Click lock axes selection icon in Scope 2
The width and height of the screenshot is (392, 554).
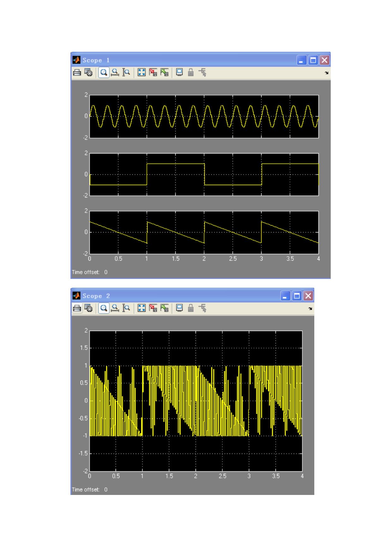pyautogui.click(x=191, y=308)
